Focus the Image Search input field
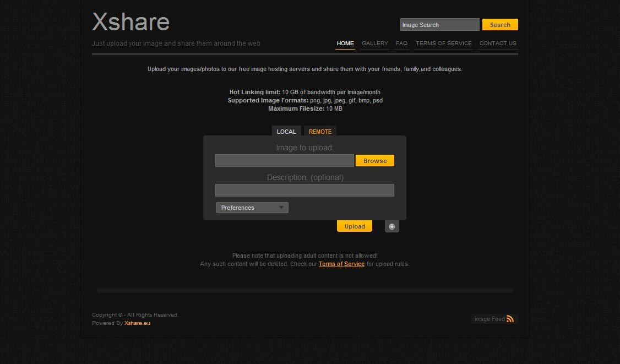The image size is (620, 364). (440, 25)
